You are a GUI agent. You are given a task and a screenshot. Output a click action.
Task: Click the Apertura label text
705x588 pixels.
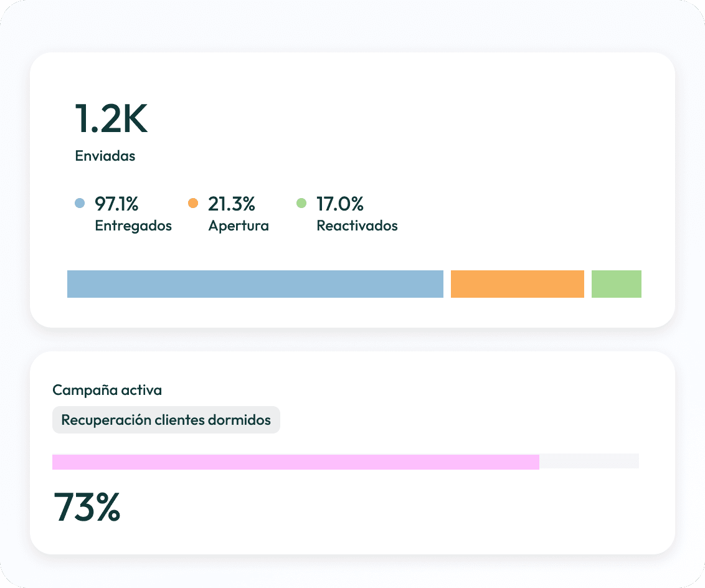[239, 225]
